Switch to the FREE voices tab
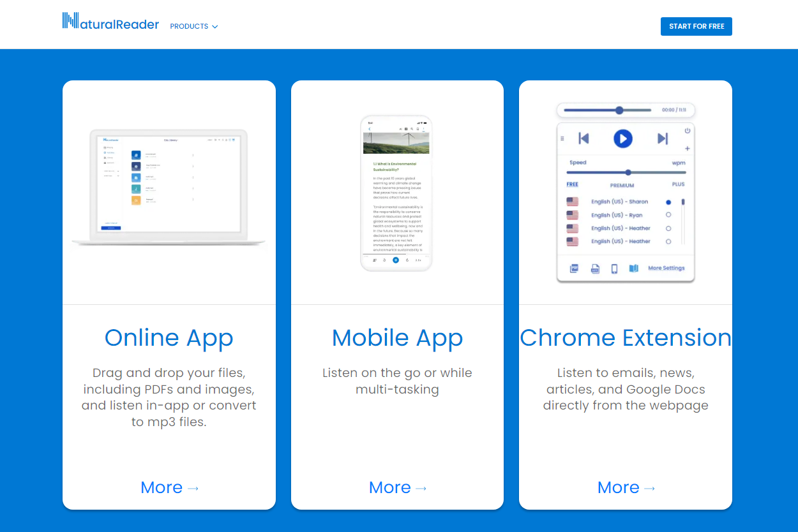Image resolution: width=798 pixels, height=532 pixels. (x=573, y=184)
